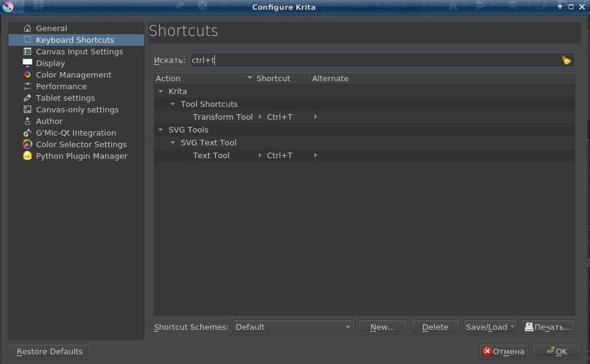Screen dimensions: 590x364
Task: Click the Python Plugin Manager icon
Action: click(x=27, y=156)
